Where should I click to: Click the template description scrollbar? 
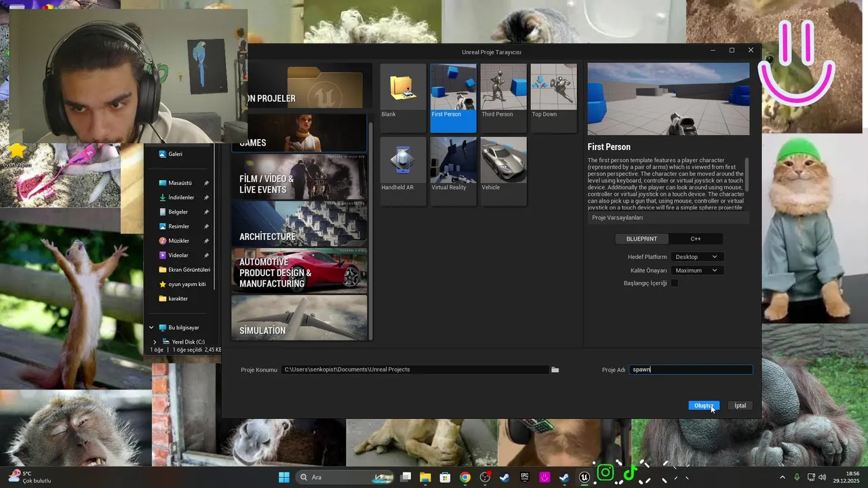(747, 176)
